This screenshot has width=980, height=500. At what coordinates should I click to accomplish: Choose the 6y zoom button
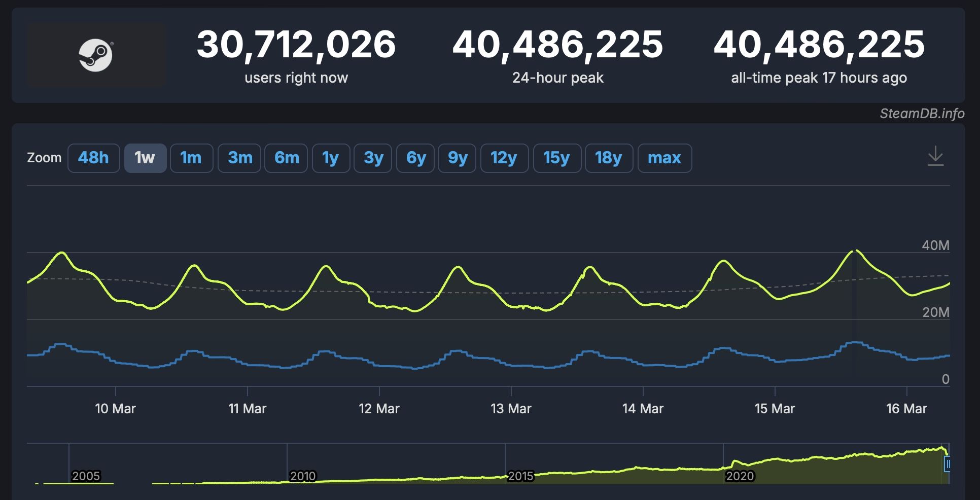click(x=415, y=158)
